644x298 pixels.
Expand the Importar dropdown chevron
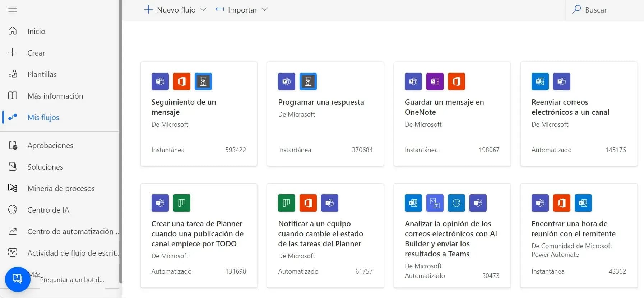(265, 9)
